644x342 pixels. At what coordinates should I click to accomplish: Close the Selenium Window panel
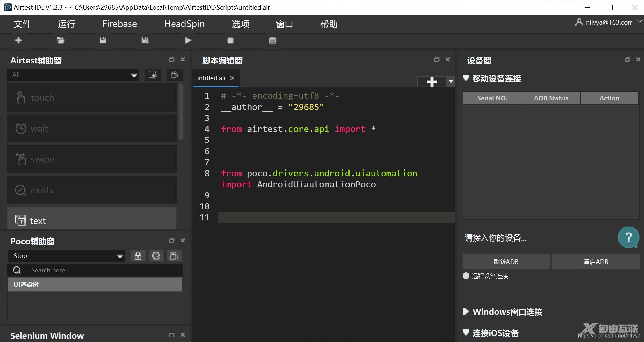tap(183, 335)
